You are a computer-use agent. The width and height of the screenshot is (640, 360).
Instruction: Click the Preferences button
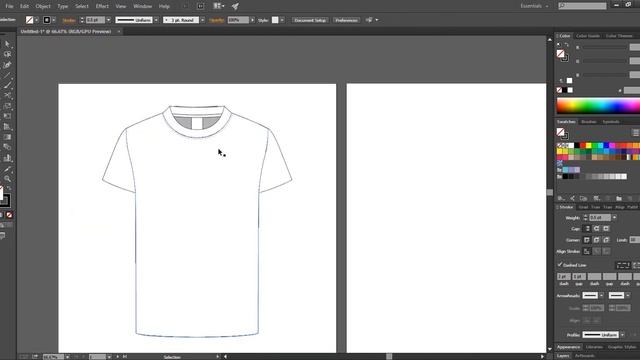click(346, 20)
